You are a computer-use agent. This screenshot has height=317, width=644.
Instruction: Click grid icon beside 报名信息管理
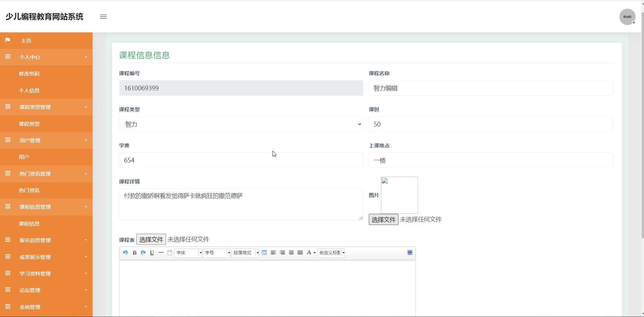click(8, 240)
